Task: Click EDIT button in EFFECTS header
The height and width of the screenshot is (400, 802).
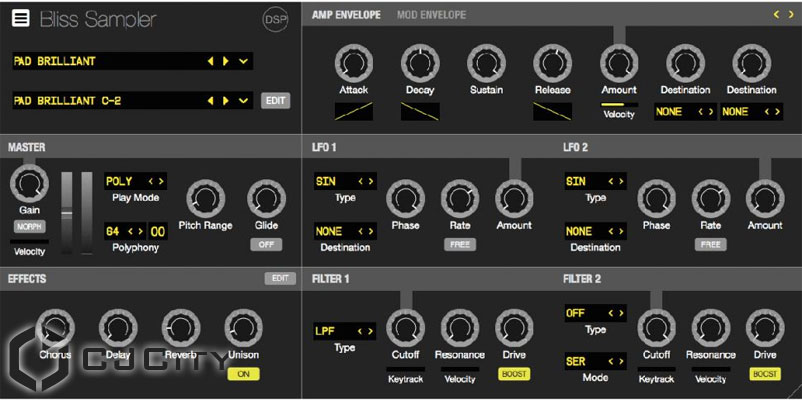Action: point(280,278)
